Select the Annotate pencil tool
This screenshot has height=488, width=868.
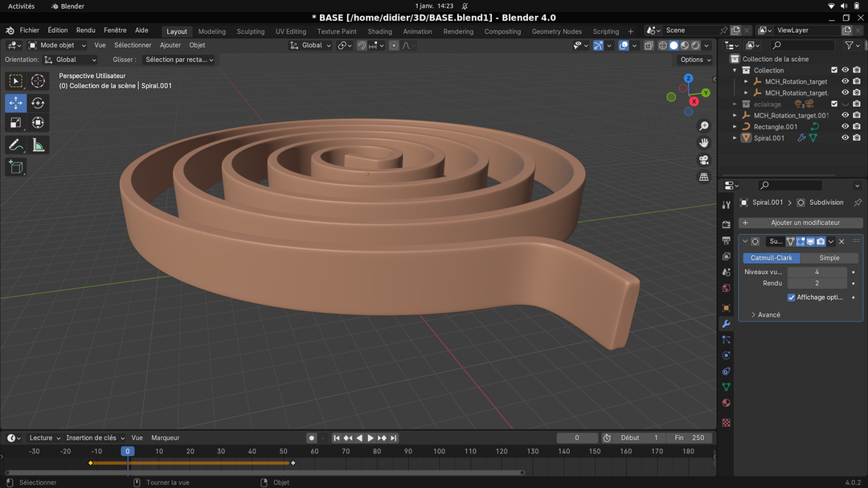pyautogui.click(x=15, y=145)
